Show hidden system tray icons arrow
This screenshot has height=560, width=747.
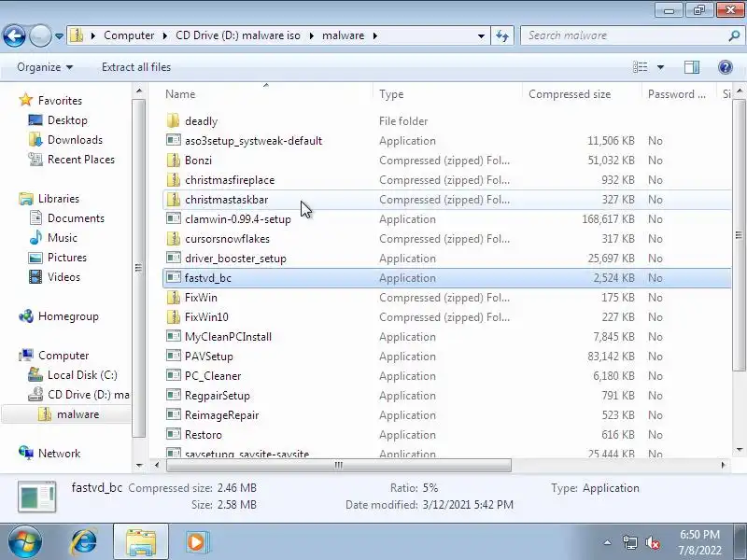[607, 542]
